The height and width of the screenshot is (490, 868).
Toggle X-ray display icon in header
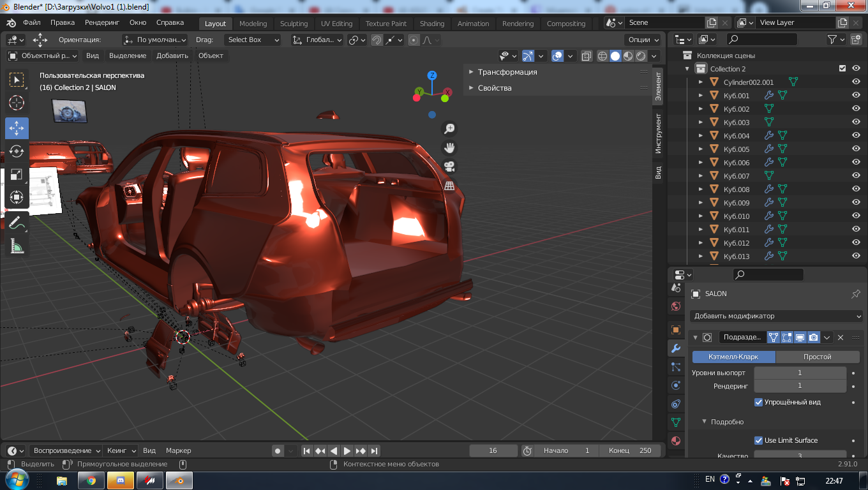click(587, 56)
